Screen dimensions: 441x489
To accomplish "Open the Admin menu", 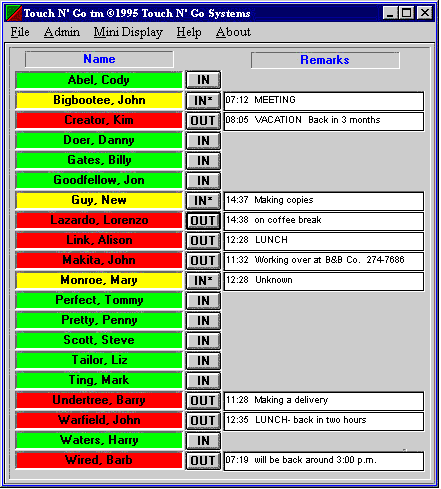I will 62,32.
